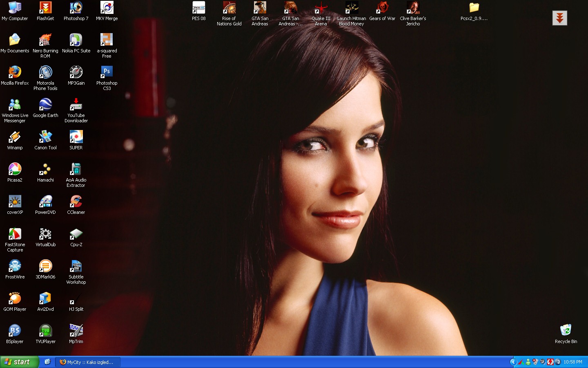588x368 pixels.
Task: Select the Canon Tool icon
Action: point(45,141)
